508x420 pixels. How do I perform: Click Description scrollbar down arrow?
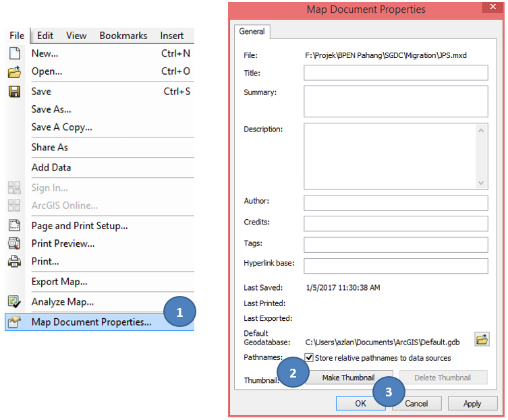pyautogui.click(x=481, y=183)
